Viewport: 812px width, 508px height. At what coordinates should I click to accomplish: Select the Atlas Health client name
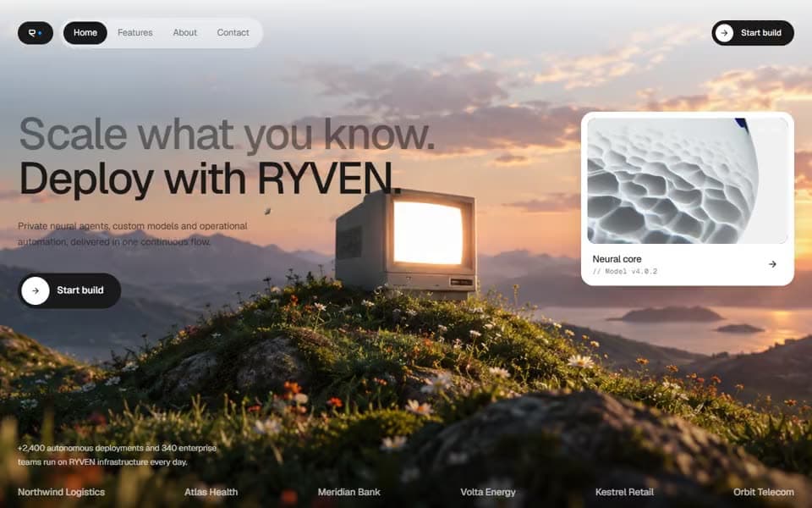pyautogui.click(x=211, y=492)
